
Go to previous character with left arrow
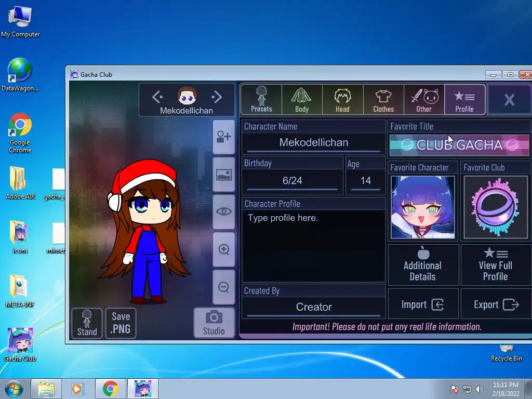[x=157, y=97]
